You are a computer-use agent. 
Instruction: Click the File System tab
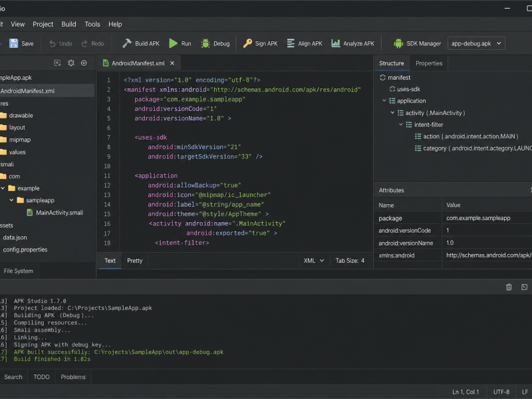(x=19, y=271)
